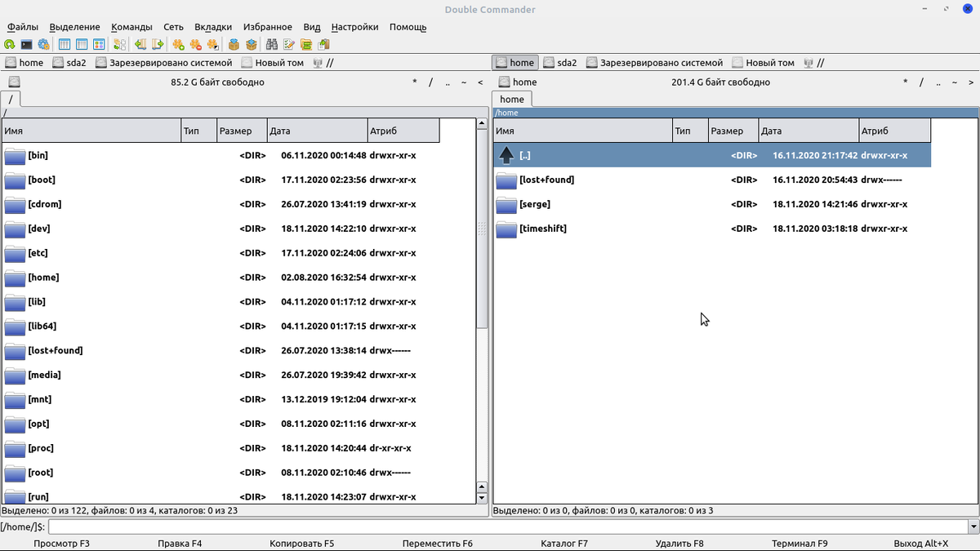Click Каталог F7 button

[x=564, y=544]
